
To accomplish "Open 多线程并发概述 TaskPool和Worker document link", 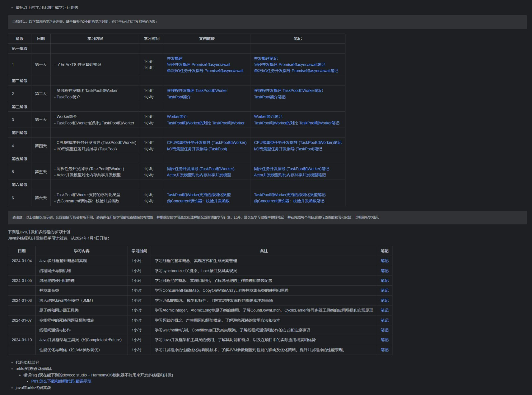I will click(x=197, y=91).
